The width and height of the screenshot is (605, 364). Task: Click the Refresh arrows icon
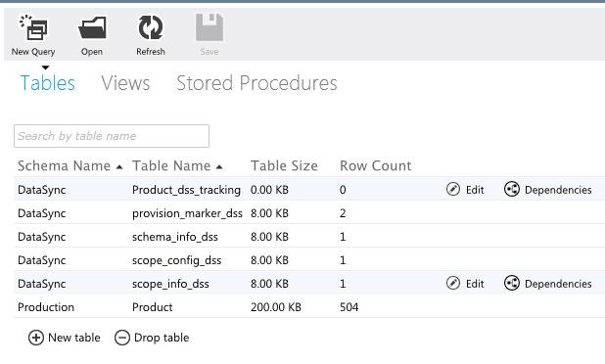point(151,27)
